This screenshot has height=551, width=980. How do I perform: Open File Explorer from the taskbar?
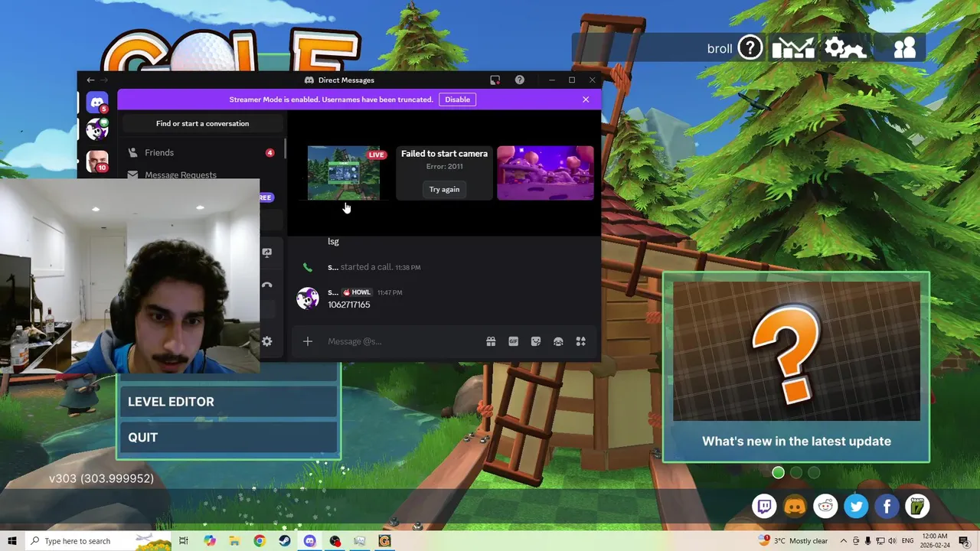[x=234, y=541]
